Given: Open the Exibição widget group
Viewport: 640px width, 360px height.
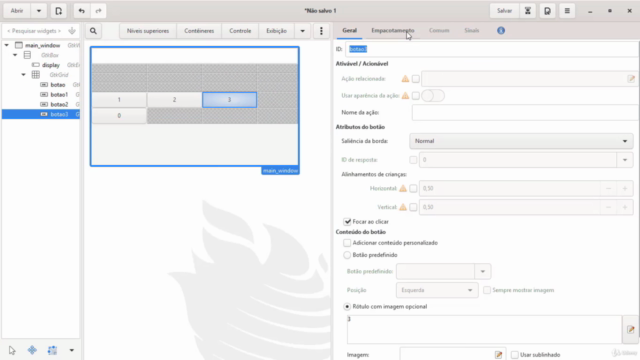Looking at the screenshot, I should click(x=276, y=31).
